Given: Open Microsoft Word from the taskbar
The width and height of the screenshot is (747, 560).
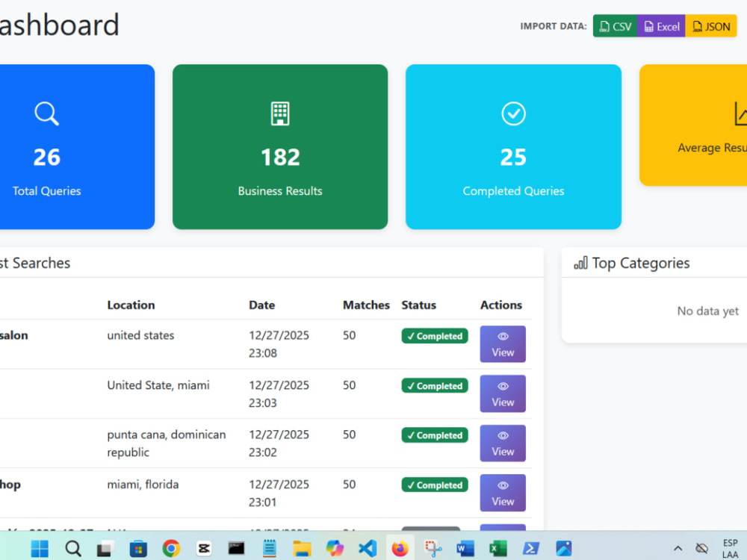Looking at the screenshot, I should pos(465,549).
